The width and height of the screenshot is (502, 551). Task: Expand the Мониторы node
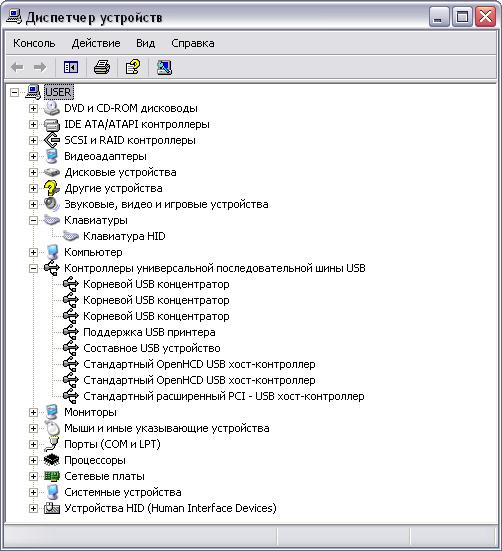tap(33, 412)
